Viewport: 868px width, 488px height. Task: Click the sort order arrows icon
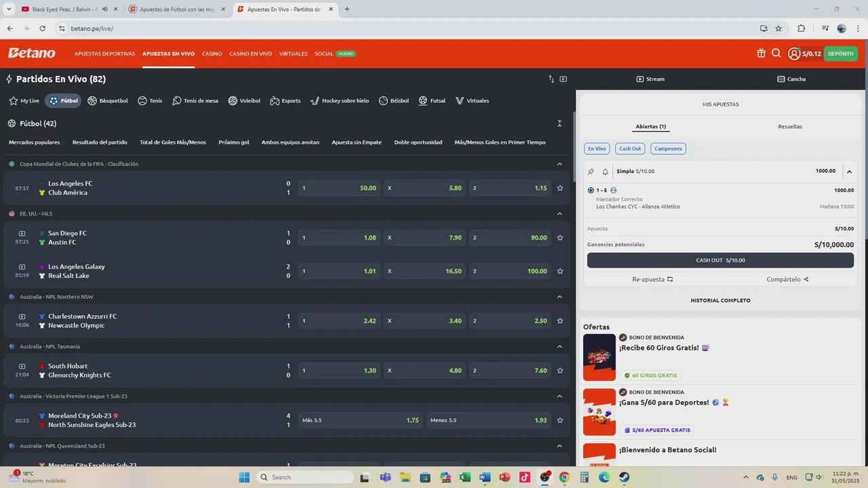(x=551, y=79)
